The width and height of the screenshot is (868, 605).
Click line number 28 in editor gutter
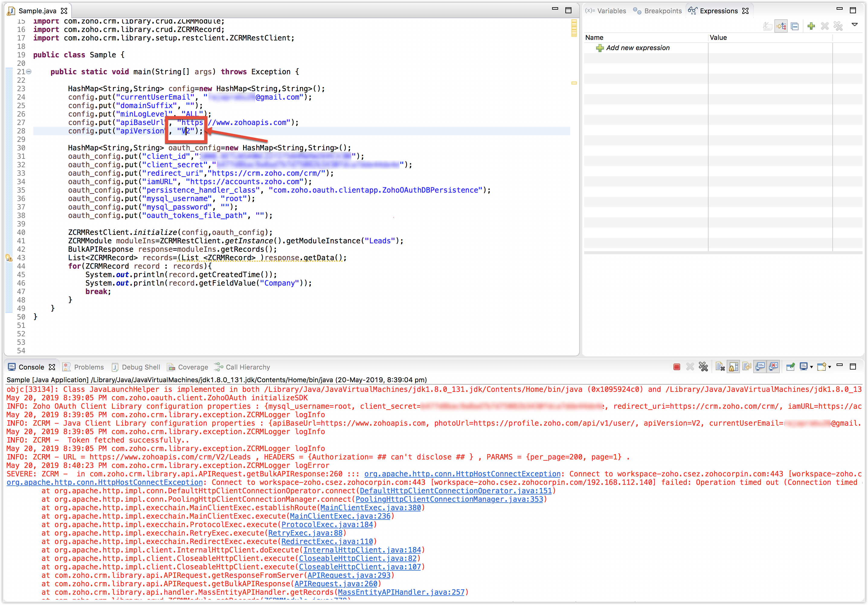pyautogui.click(x=21, y=131)
